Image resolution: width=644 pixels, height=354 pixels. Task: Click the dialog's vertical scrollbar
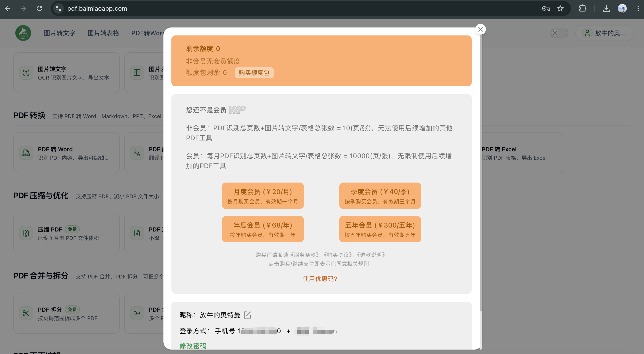481,173
